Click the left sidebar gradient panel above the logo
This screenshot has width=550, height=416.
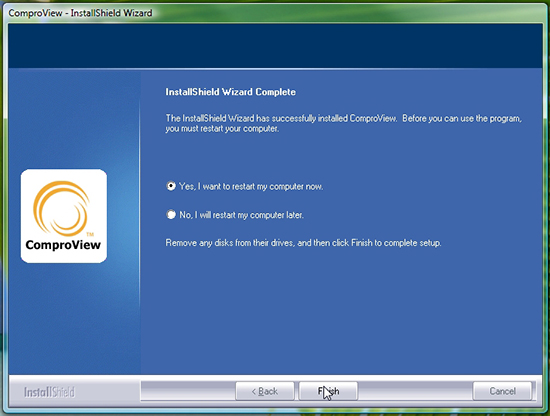pos(74,119)
